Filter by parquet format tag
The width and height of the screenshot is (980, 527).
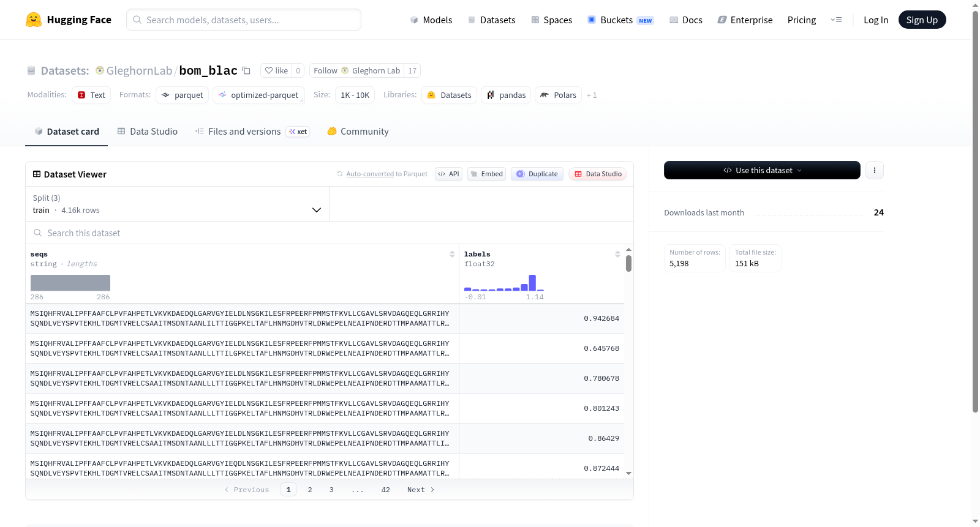(182, 95)
